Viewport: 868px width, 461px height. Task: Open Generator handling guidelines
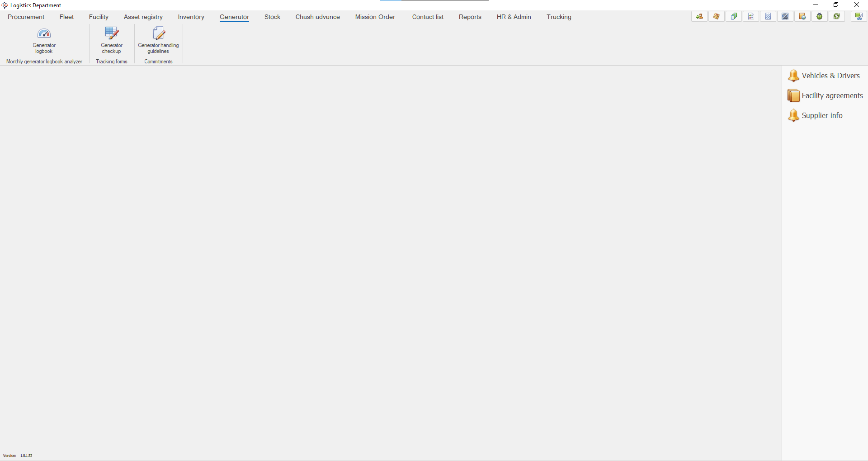158,33
